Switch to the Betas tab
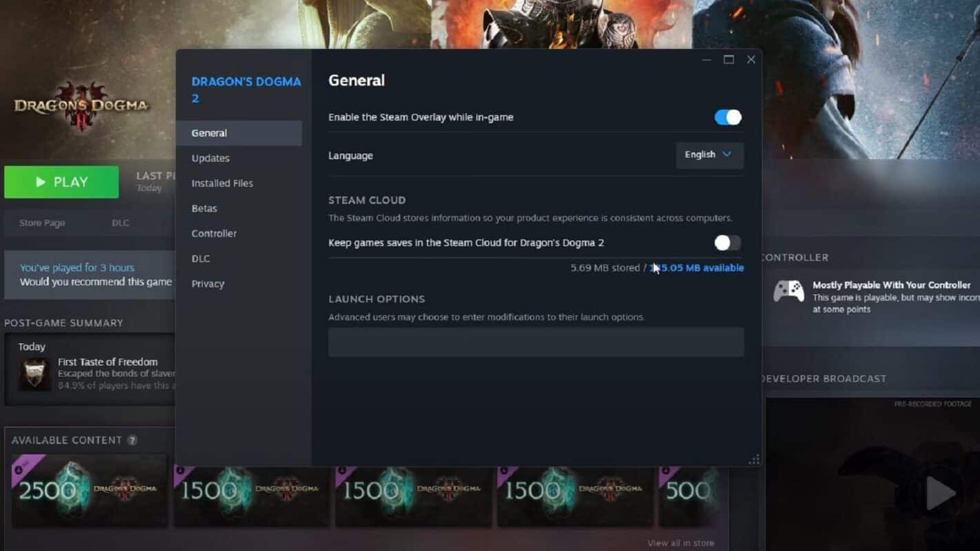 239,208
